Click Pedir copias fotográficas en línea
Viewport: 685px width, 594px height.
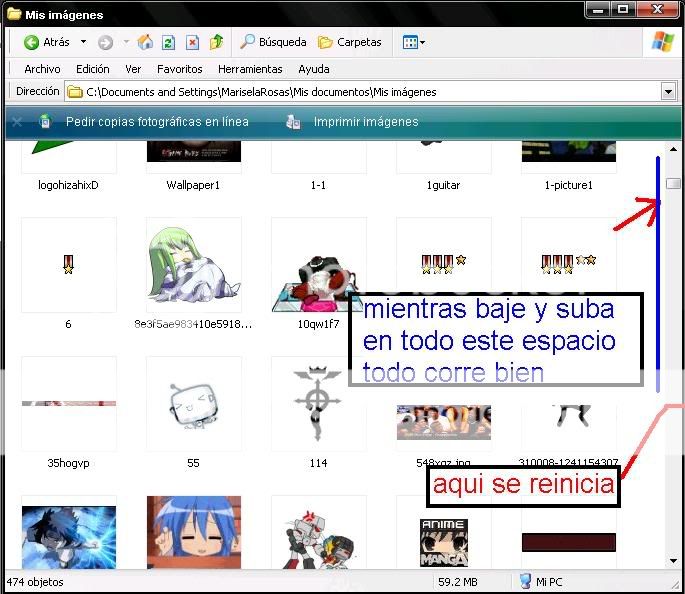click(157, 122)
